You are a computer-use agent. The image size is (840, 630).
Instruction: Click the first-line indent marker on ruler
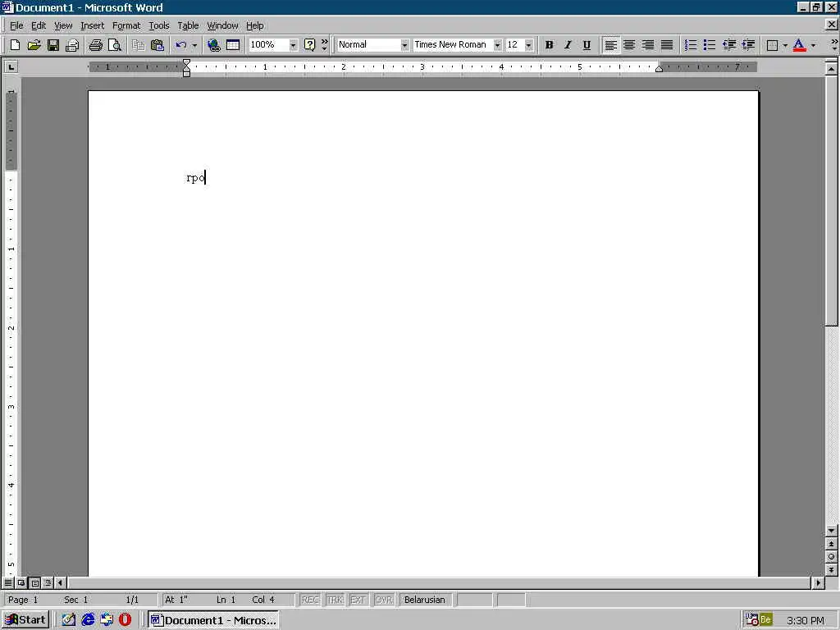pyautogui.click(x=186, y=62)
